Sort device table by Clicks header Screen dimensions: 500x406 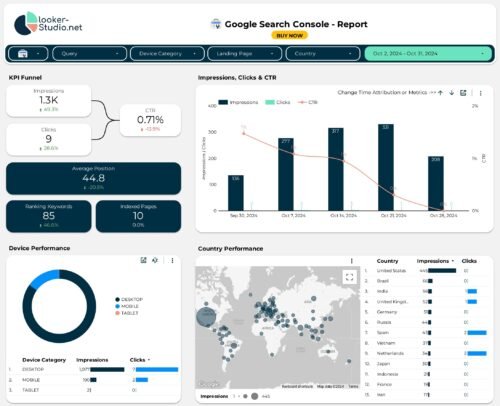pyautogui.click(x=140, y=360)
